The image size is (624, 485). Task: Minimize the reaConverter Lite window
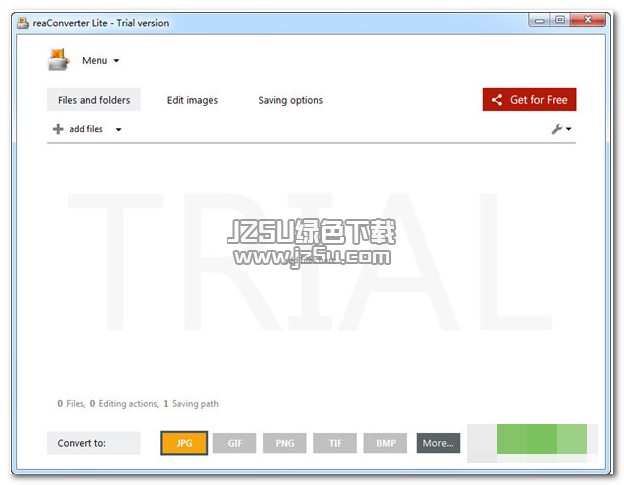(x=539, y=20)
